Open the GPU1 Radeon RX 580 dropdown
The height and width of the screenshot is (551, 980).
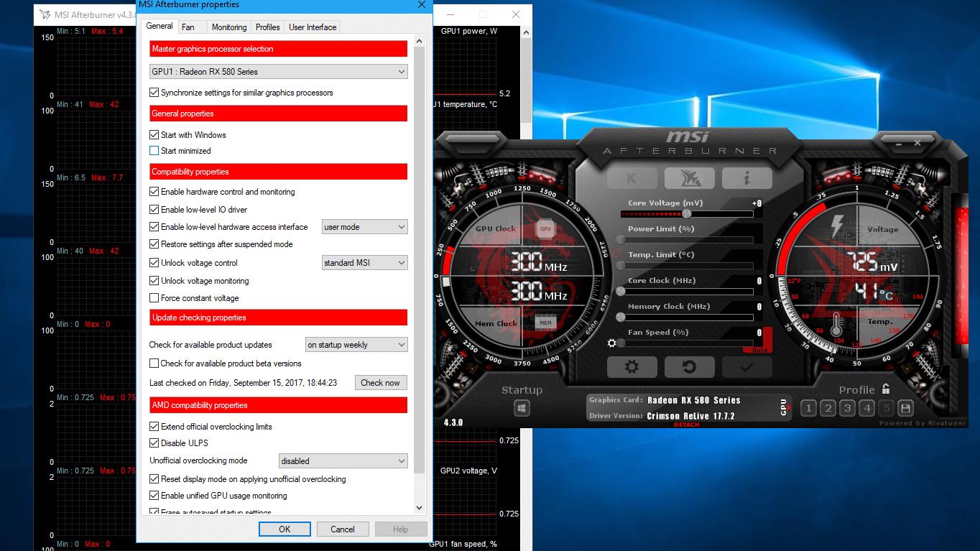click(278, 72)
